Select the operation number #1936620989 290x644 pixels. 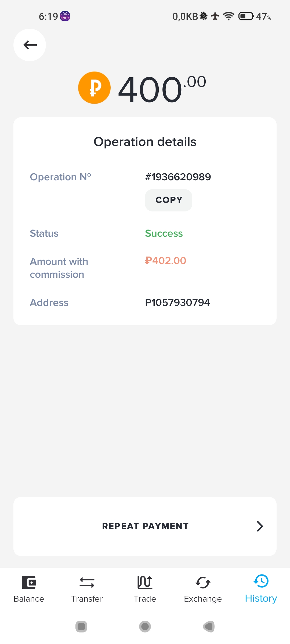point(178,177)
